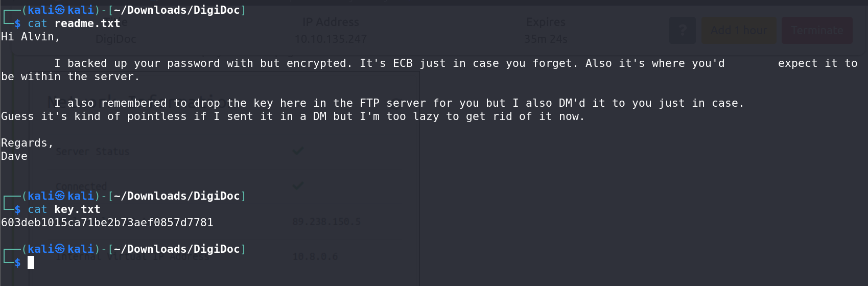The width and height of the screenshot is (868, 286).
Task: Click the question mark help button
Action: [682, 31]
